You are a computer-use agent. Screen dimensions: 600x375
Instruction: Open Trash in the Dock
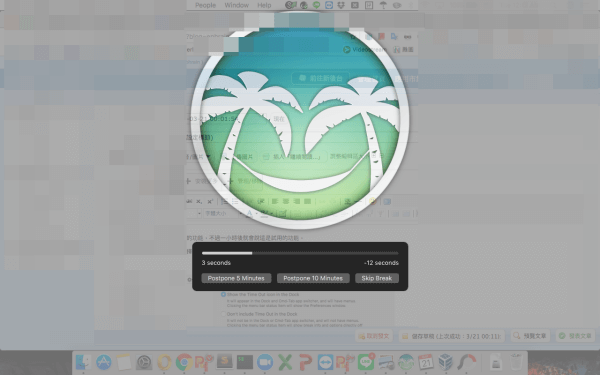pyautogui.click(x=516, y=362)
